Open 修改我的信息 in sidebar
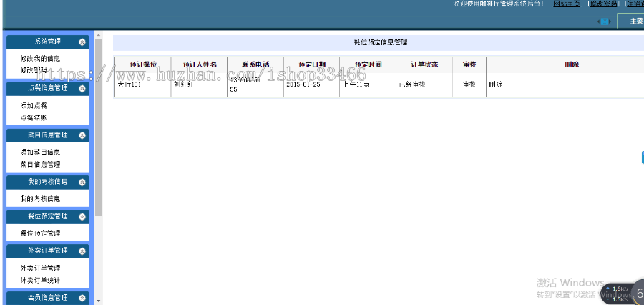 click(x=41, y=59)
